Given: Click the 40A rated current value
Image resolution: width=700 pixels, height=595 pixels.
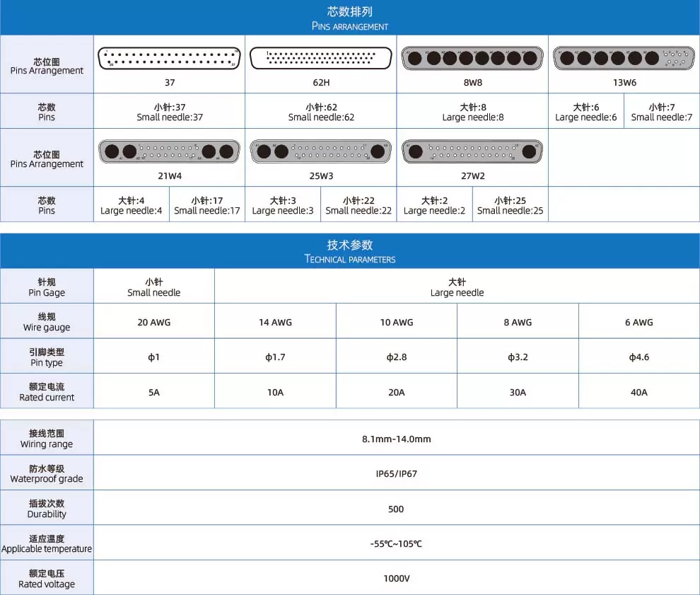Looking at the screenshot, I should tap(638, 392).
